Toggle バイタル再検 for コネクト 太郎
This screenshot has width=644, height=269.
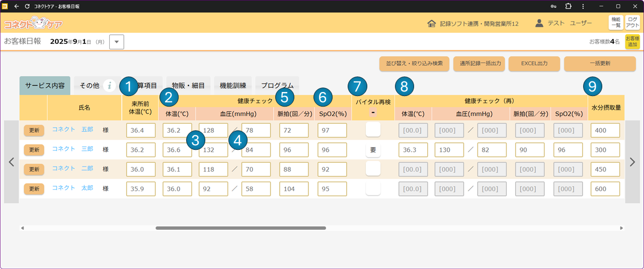tap(373, 189)
